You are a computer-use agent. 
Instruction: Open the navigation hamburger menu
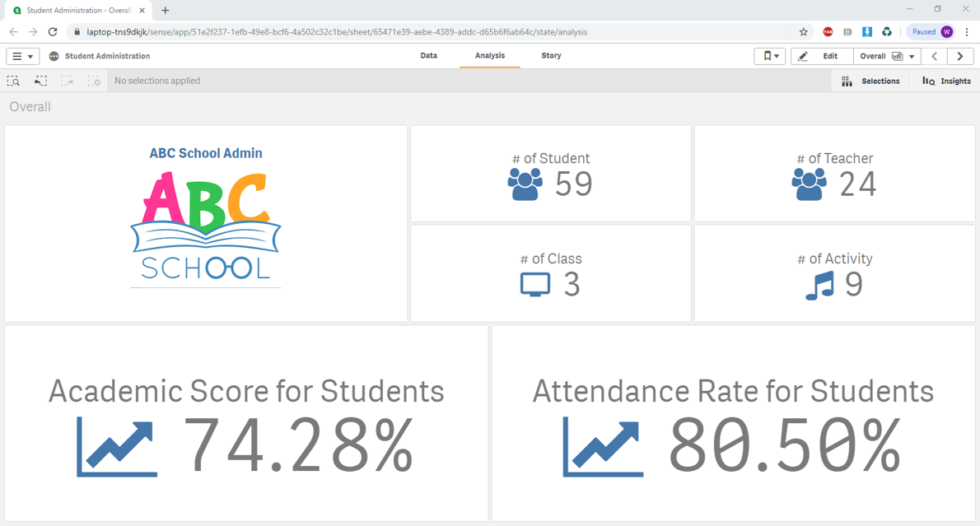point(22,56)
